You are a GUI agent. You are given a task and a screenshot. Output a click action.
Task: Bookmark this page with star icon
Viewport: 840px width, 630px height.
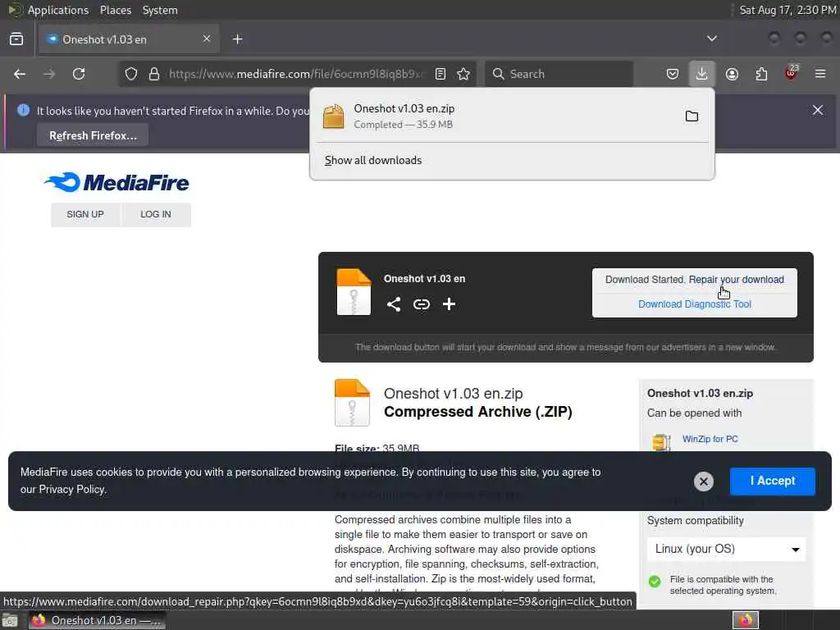463,74
